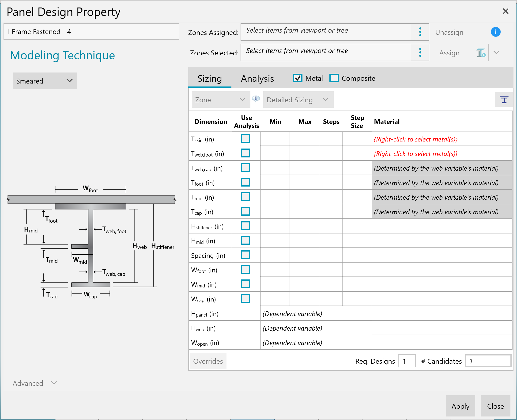Image resolution: width=517 pixels, height=420 pixels.
Task: Click the Overrides button
Action: tap(208, 361)
